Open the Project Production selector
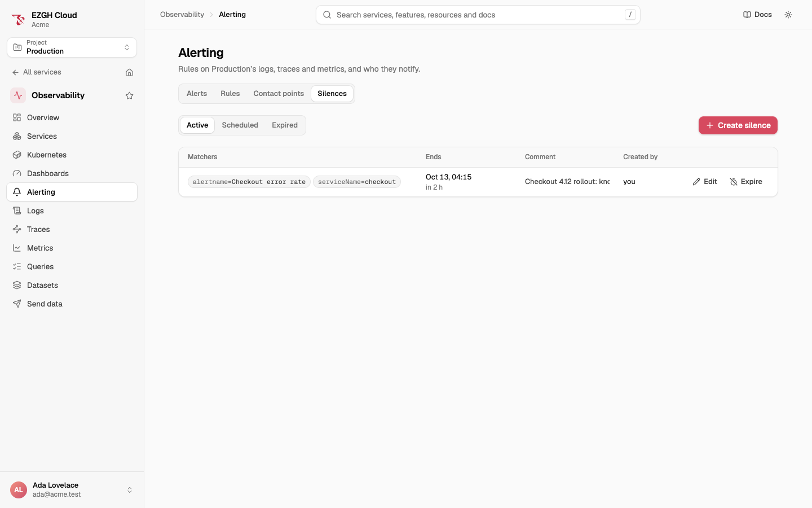Screen dimensions: 812x508 point(72,47)
